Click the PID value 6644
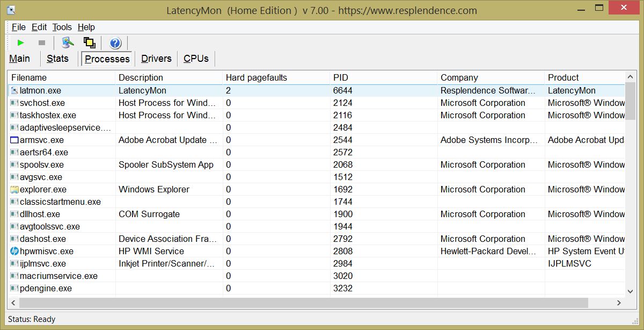 [x=343, y=91]
